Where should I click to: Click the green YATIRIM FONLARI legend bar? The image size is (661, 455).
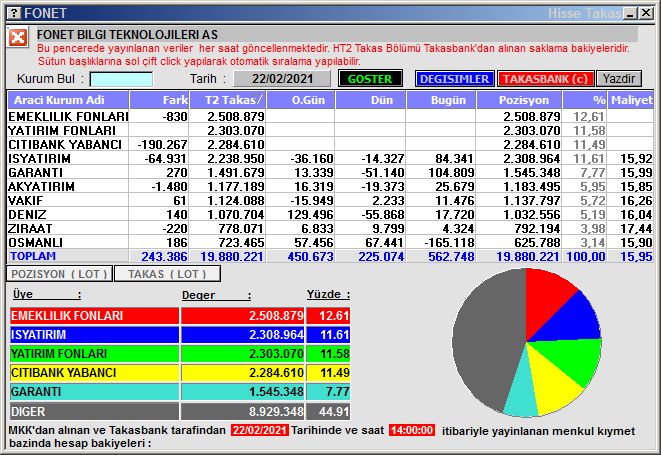coord(94,353)
